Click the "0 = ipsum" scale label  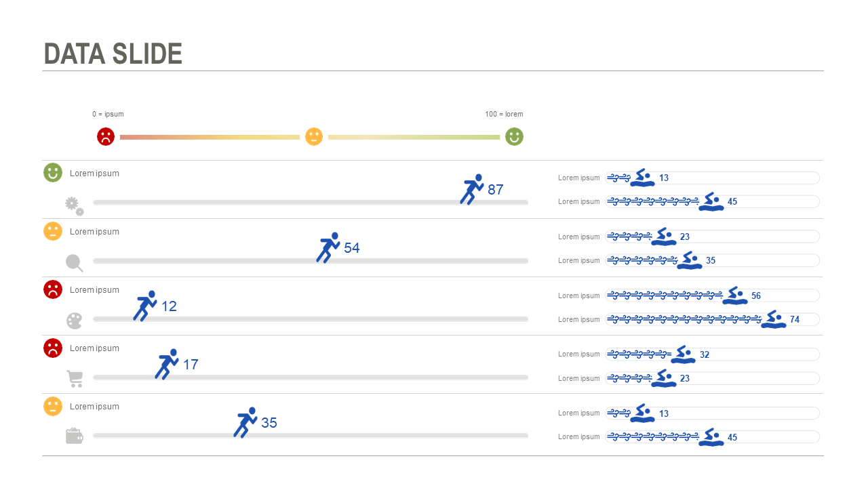click(108, 115)
